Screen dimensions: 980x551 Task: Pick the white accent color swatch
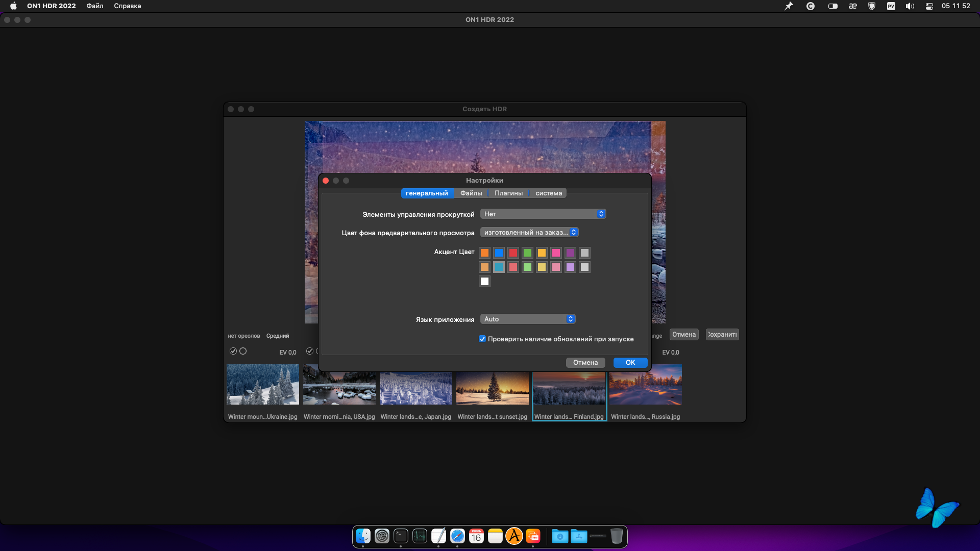[x=484, y=281]
